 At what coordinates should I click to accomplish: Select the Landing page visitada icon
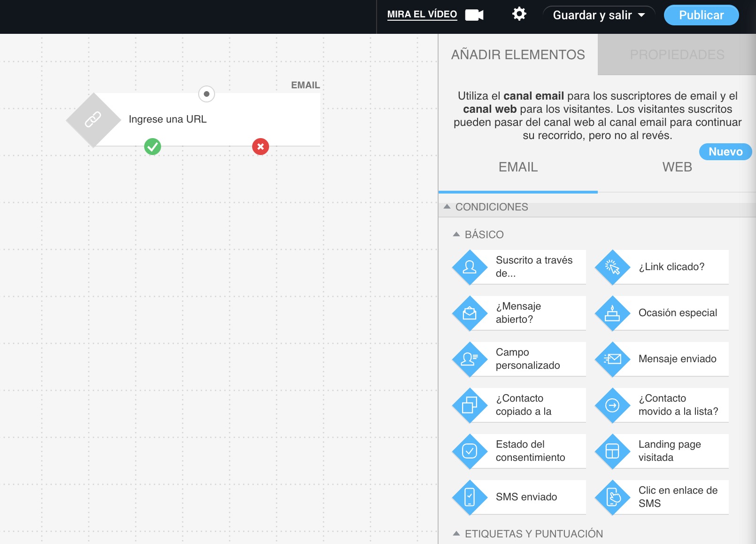(x=613, y=451)
